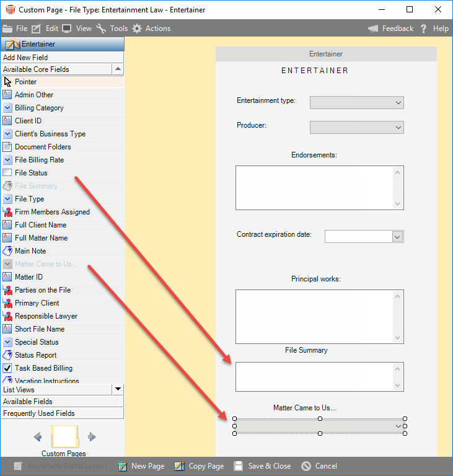The image size is (453, 476).
Task: Open the Tools menu
Action: pos(112,29)
